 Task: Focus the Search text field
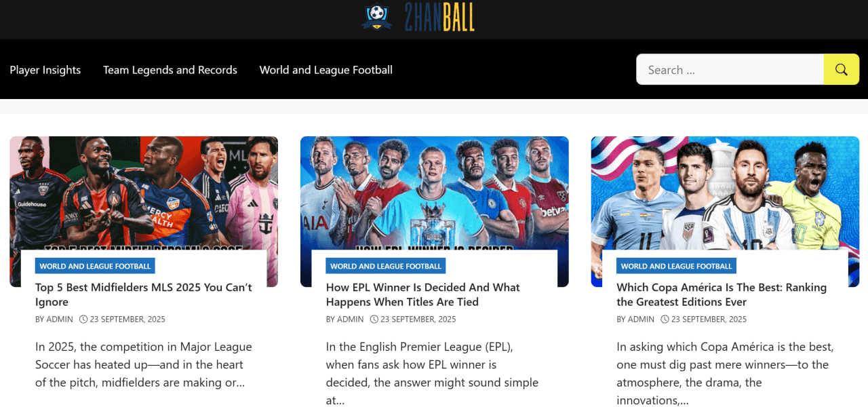(730, 70)
